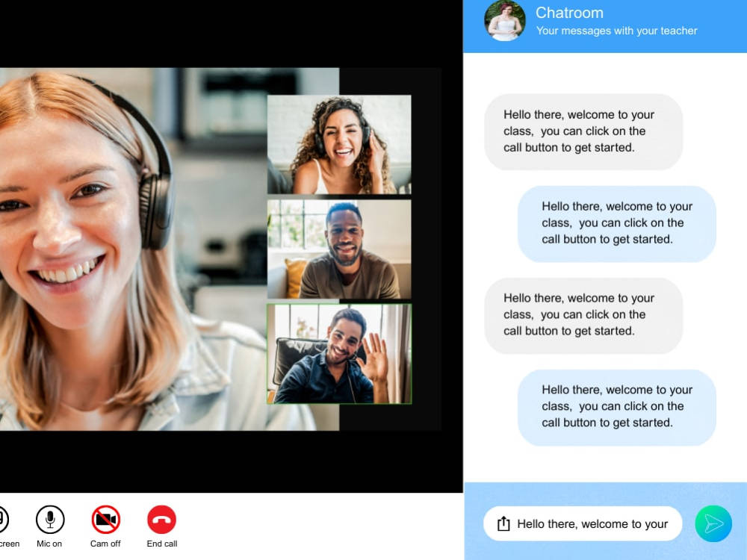This screenshot has height=560, width=747.
Task: Select the bearded man's middle video thumbnail
Action: 339,249
